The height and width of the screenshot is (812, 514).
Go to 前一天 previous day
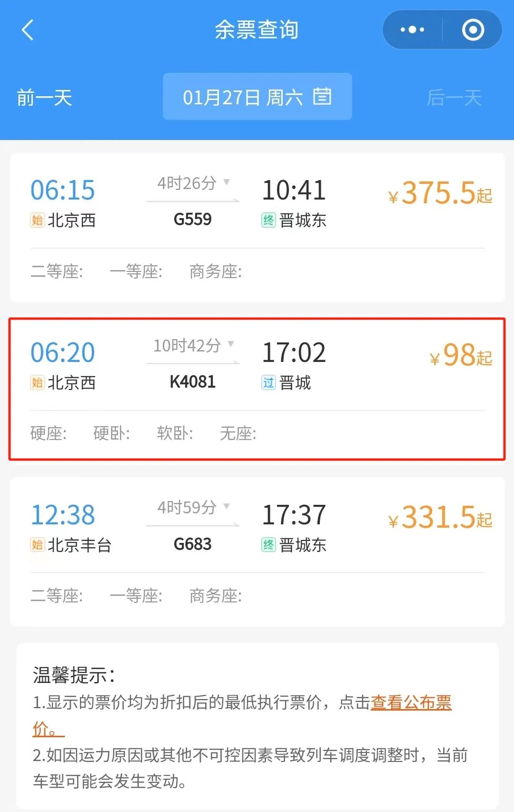[44, 98]
